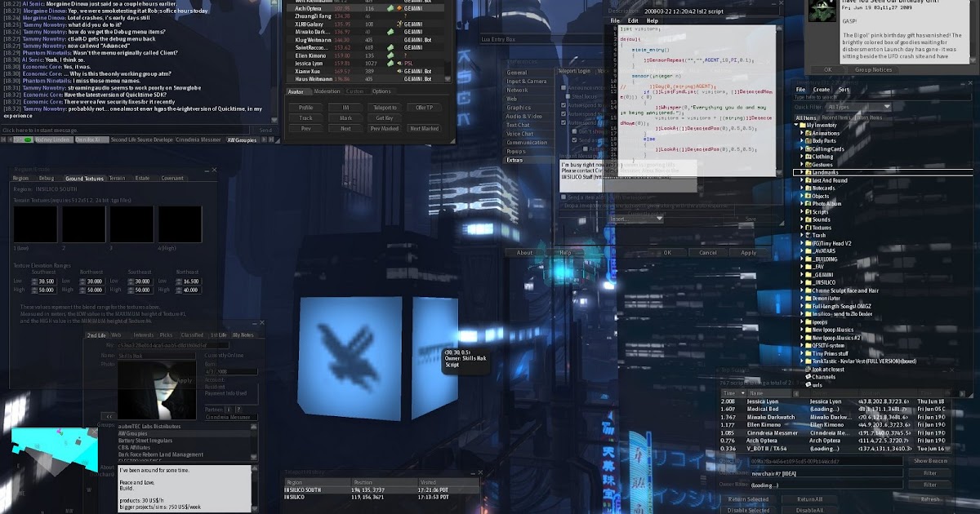Click the Landmarks folder icon in inventory
This screenshot has height=514, width=980.
pos(810,171)
